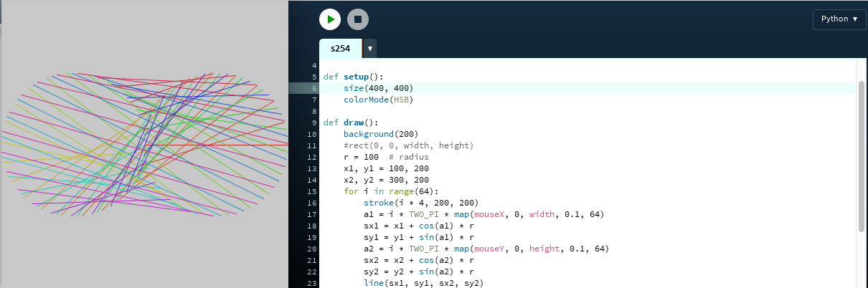Click line number 6 in gutter
Image resolution: width=868 pixels, height=288 pixels.
pos(313,88)
